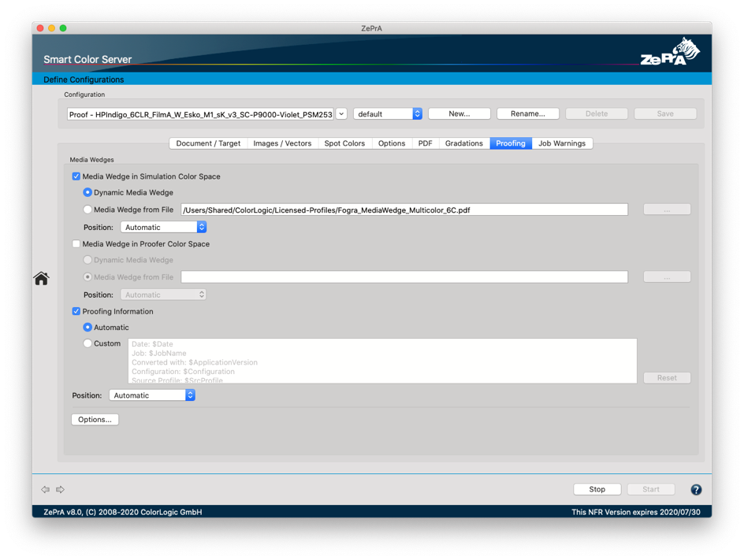
Task: Click the Fogra_MediaWedge file path field
Action: pos(404,210)
